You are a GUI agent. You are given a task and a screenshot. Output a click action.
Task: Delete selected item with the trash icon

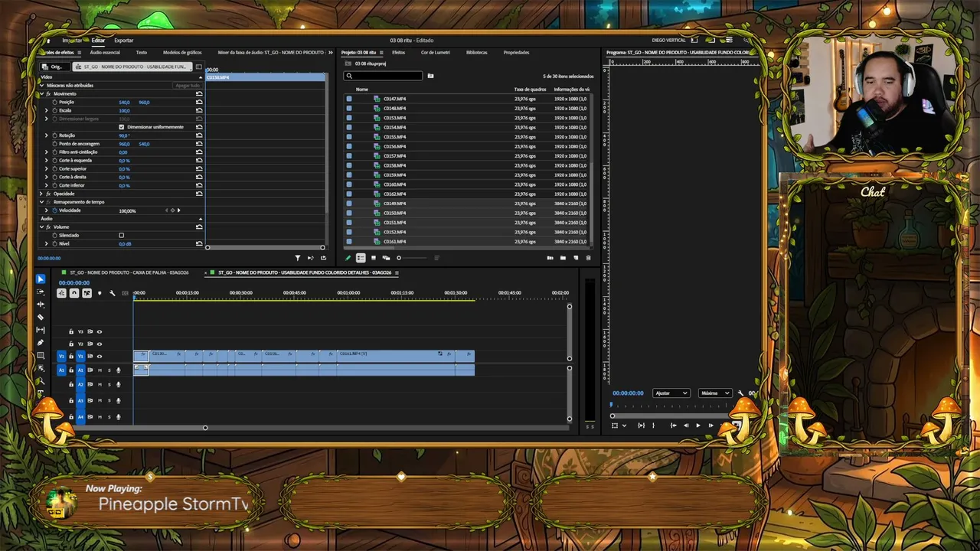pyautogui.click(x=588, y=258)
